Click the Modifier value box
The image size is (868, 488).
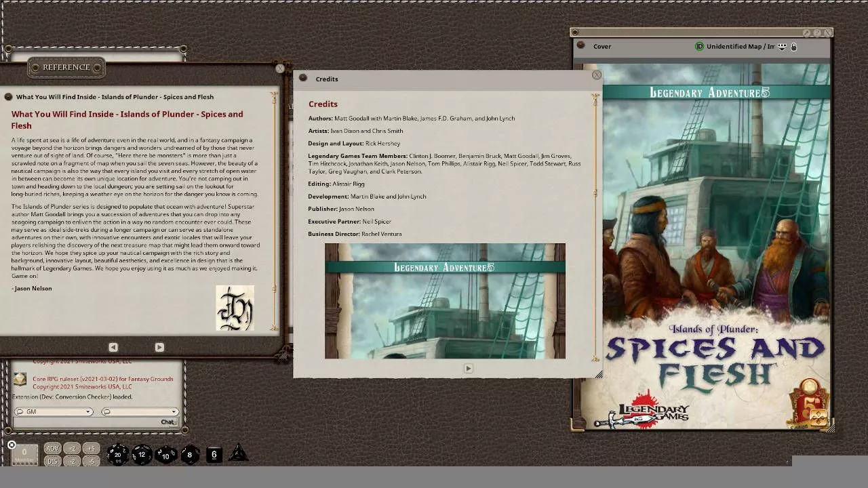pyautogui.click(x=24, y=454)
